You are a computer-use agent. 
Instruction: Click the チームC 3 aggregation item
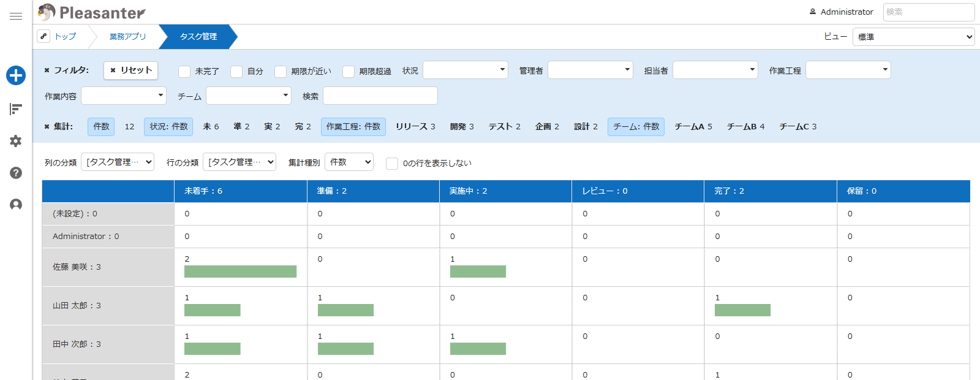(797, 127)
